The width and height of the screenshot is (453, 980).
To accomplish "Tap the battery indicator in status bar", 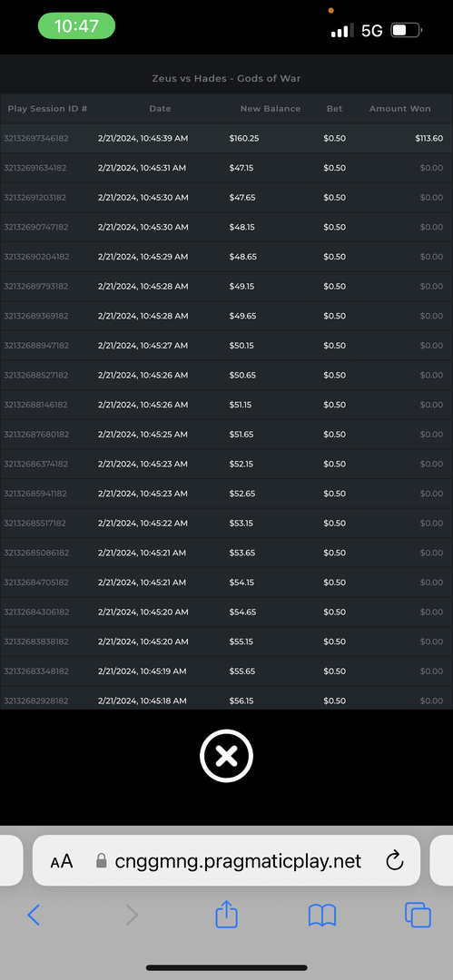I will pos(407,30).
